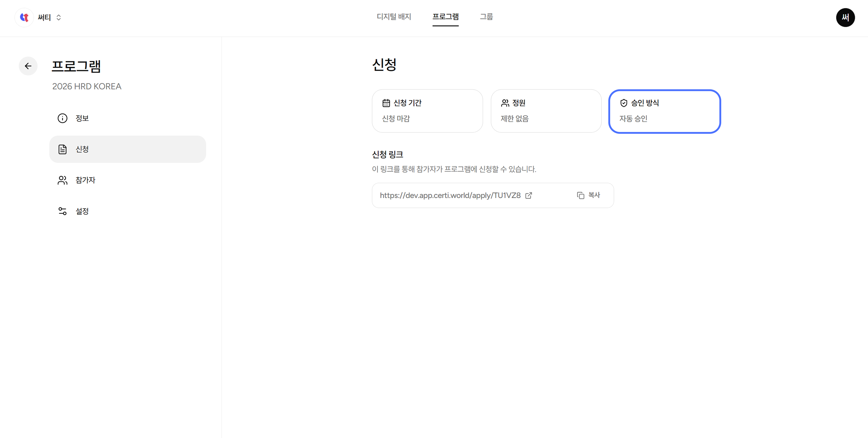Click the 써티 workspace name
The height and width of the screenshot is (438, 868).
click(x=44, y=18)
